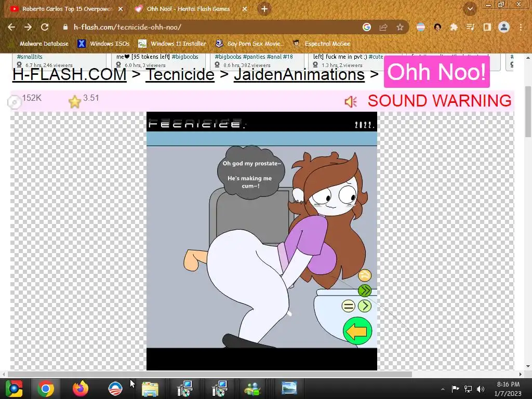Click the large green back-arrow button
This screenshot has width=532, height=399.
pyautogui.click(x=357, y=331)
